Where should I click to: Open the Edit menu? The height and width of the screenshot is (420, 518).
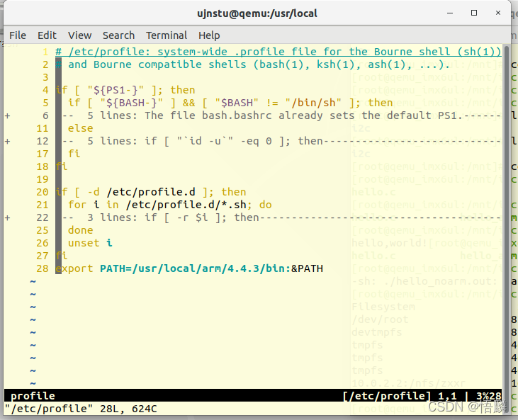click(x=47, y=35)
